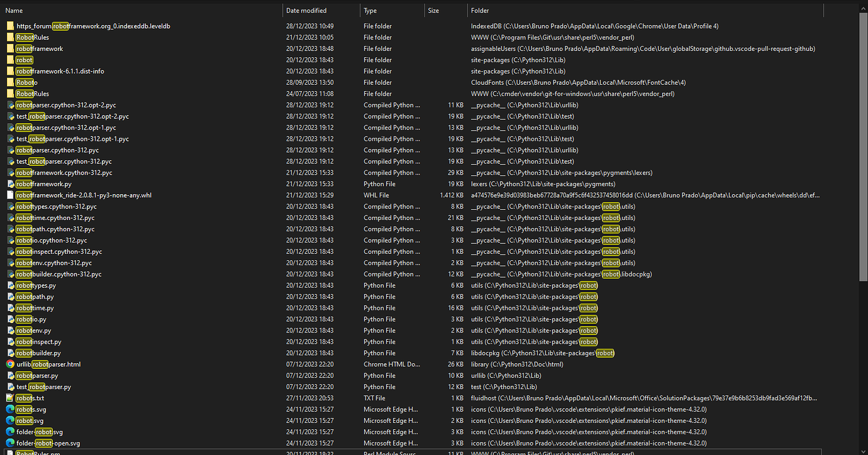Click the folder icon for RobotRules

tap(9, 37)
